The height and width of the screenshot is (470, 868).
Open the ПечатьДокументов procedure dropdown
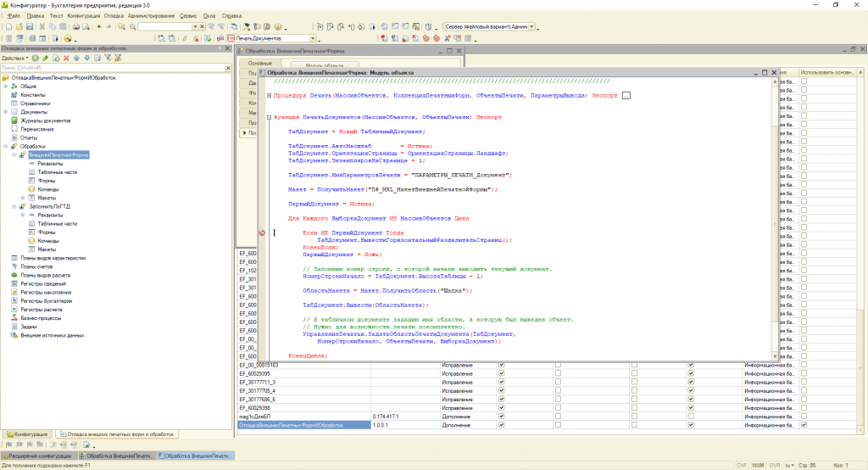pos(314,39)
